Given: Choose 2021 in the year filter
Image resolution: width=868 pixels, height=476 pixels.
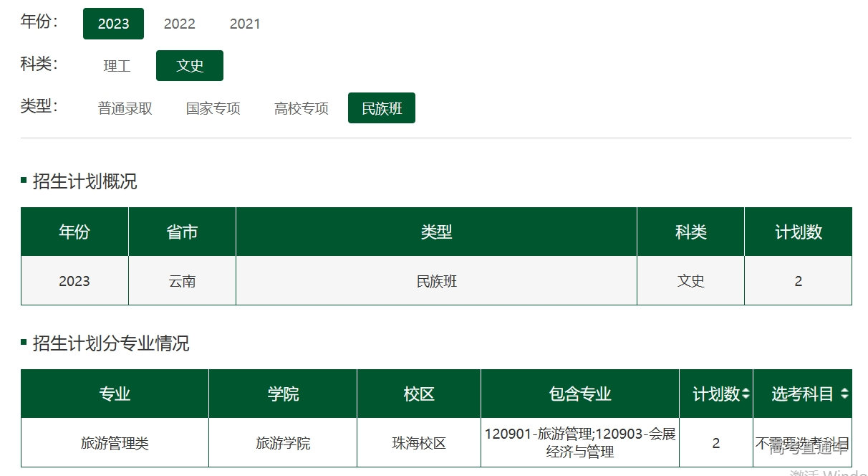Looking at the screenshot, I should [x=245, y=24].
